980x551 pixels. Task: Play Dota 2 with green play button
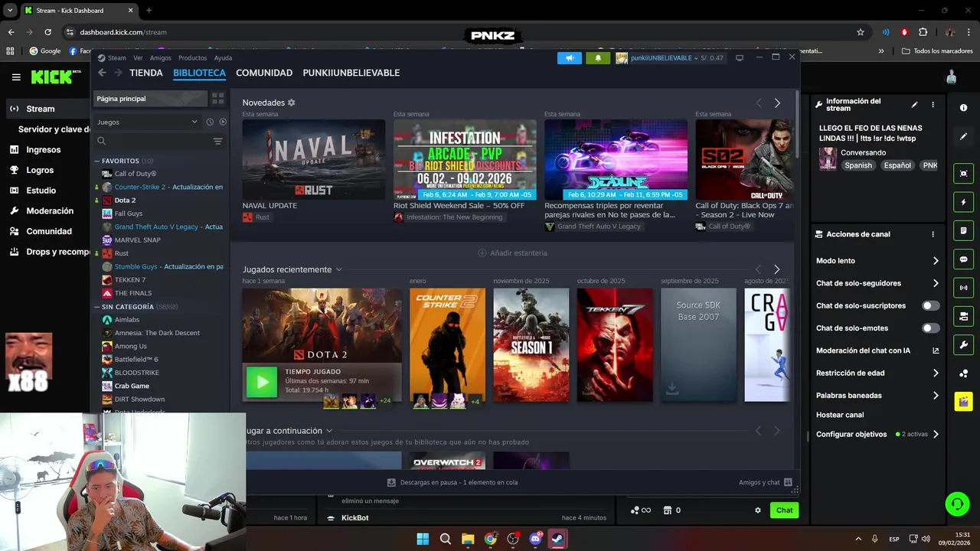pos(262,382)
